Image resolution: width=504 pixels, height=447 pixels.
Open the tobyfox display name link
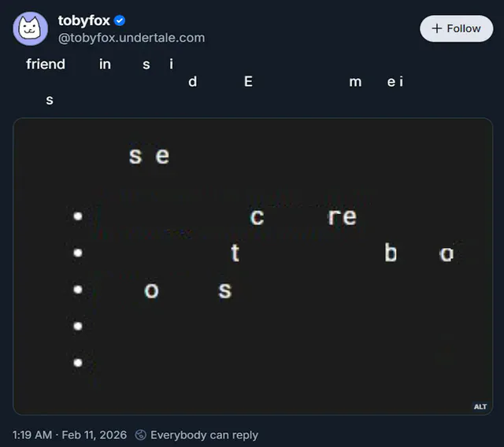(83, 21)
